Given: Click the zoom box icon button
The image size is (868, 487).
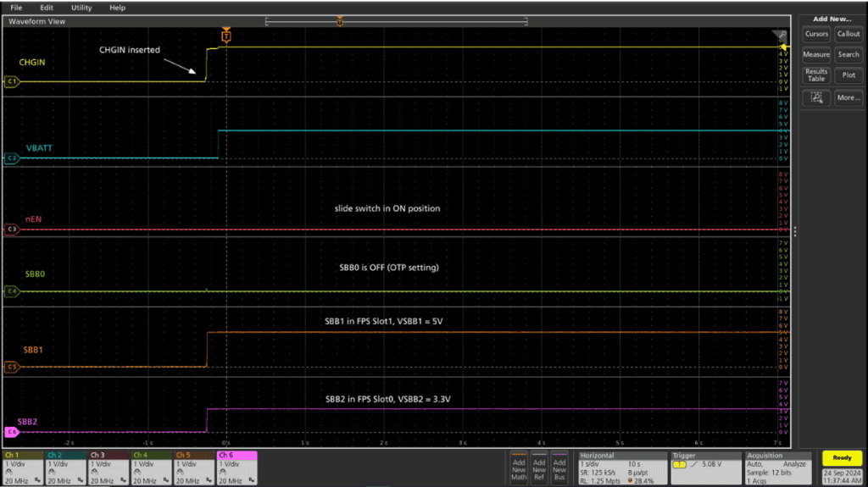Looking at the screenshot, I should click(x=816, y=97).
